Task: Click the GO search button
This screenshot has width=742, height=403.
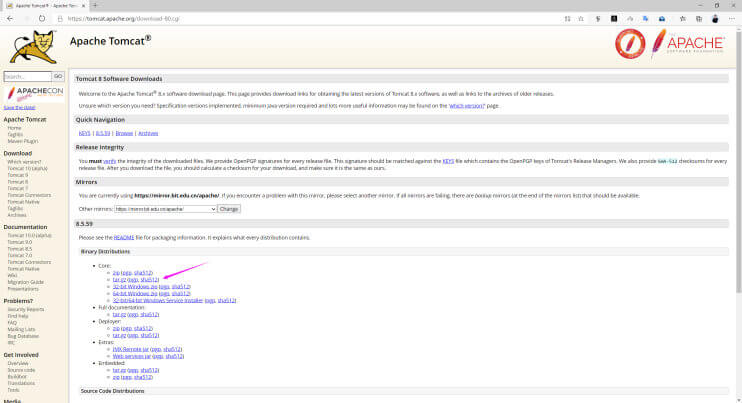Action: 58,76
